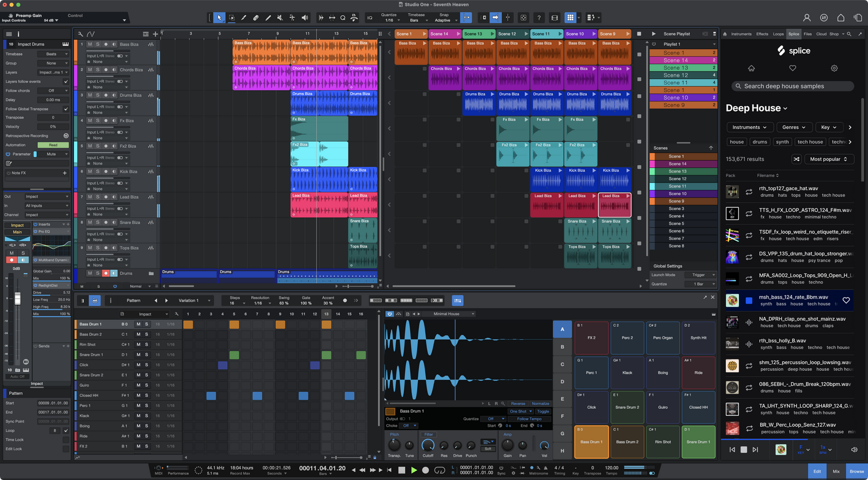Click the Stop button in transport
Image resolution: width=868 pixels, height=480 pixels.
[x=402, y=470]
